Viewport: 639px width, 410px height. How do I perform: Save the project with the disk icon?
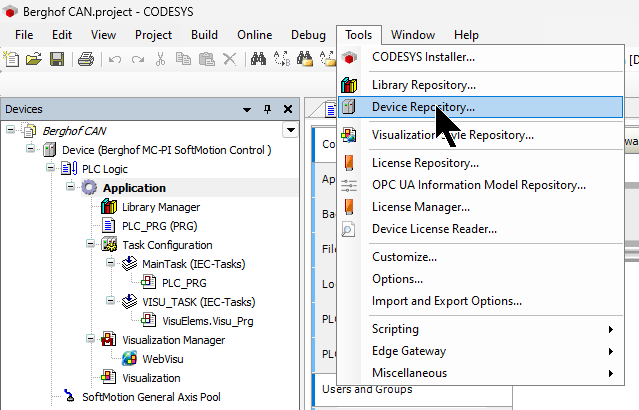click(x=57, y=59)
